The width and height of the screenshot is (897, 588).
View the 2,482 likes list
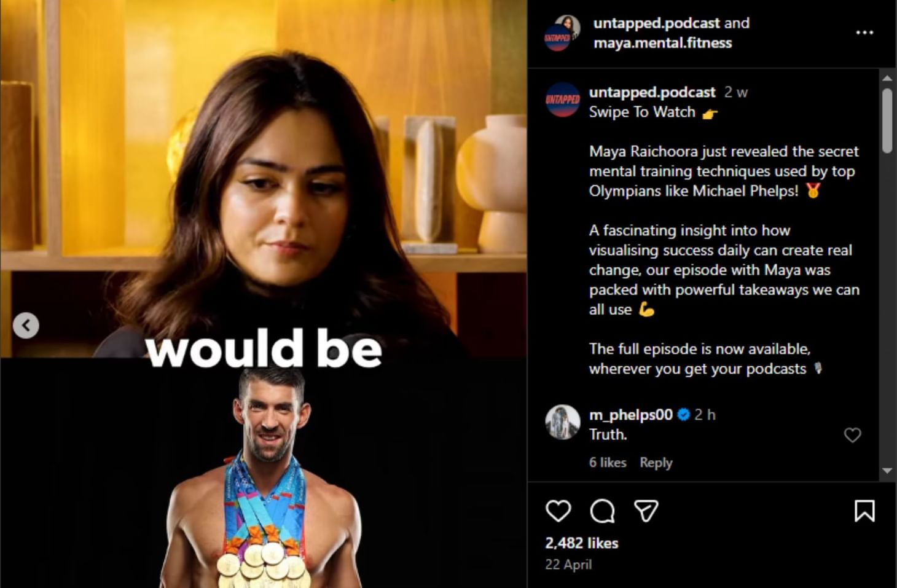click(x=581, y=543)
